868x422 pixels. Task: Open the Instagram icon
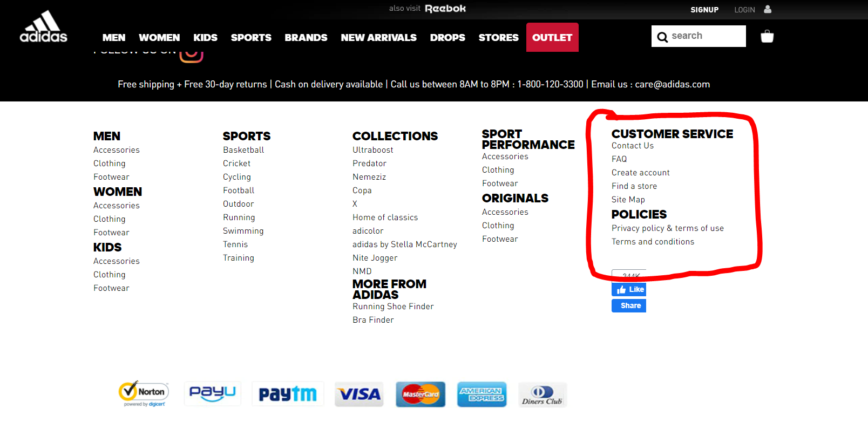(x=191, y=57)
